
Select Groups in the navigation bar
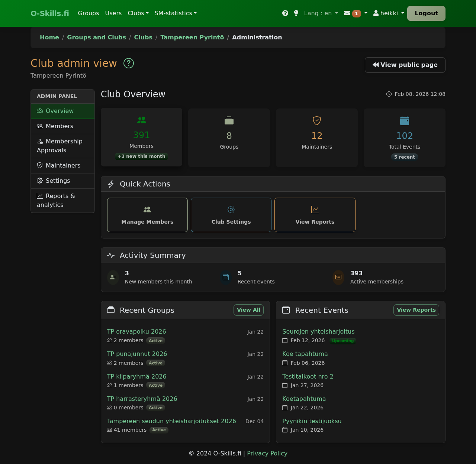pyautogui.click(x=88, y=13)
